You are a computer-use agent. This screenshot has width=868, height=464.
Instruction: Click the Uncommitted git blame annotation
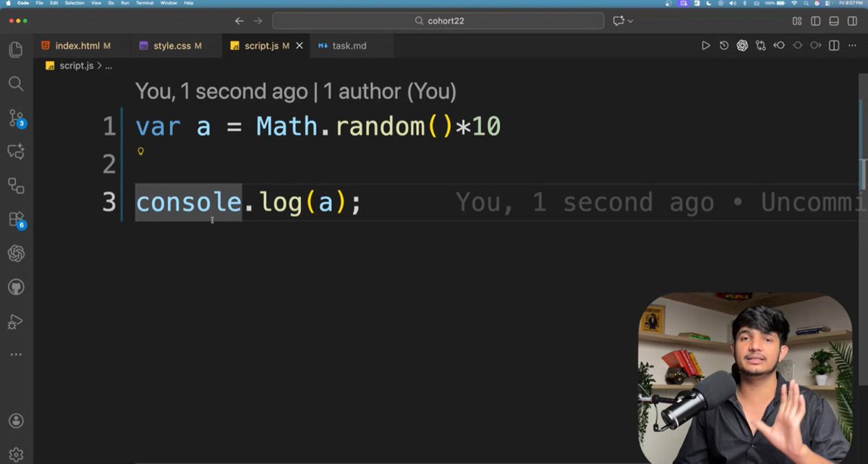[x=810, y=202]
